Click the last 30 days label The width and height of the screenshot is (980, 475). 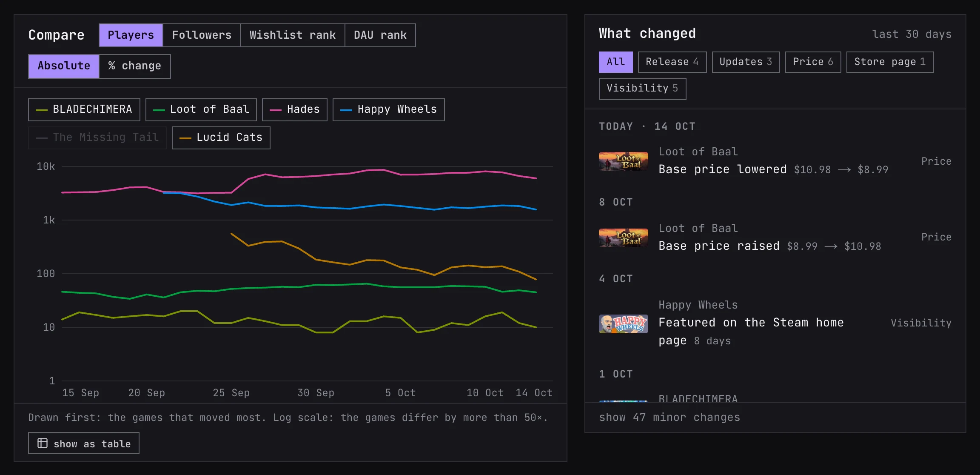point(912,34)
